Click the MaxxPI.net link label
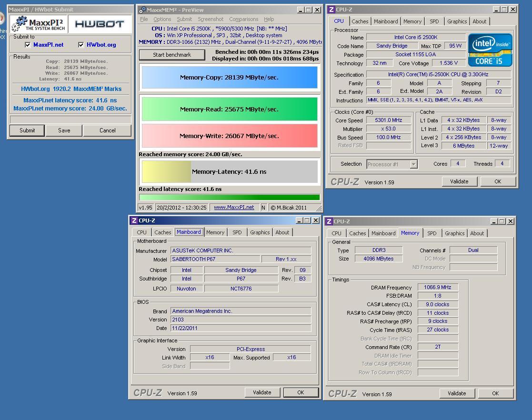This screenshot has width=532, height=420. [49, 45]
